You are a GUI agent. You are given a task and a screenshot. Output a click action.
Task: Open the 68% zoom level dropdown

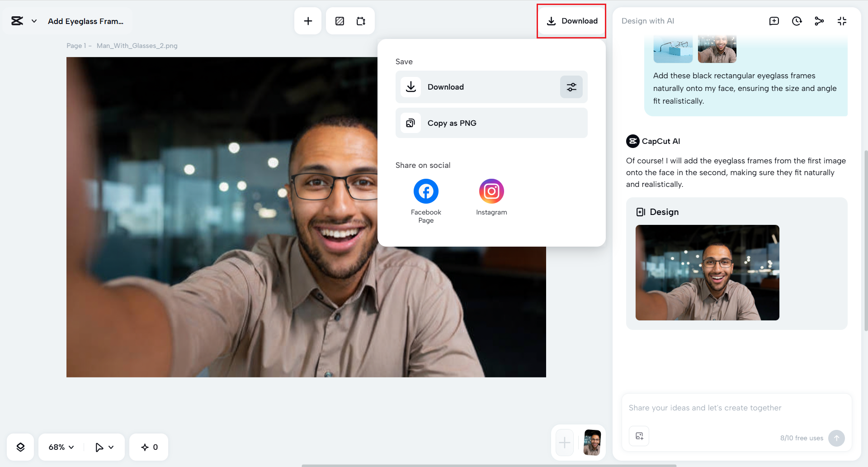(x=61, y=447)
